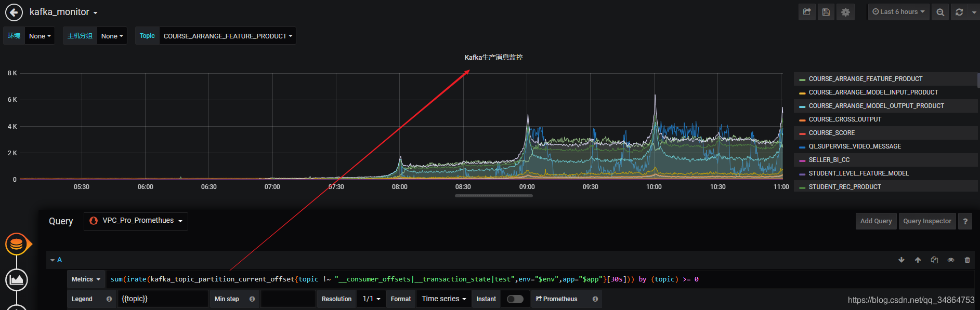Toggle COURSE_SCORE legend series

(x=831, y=133)
